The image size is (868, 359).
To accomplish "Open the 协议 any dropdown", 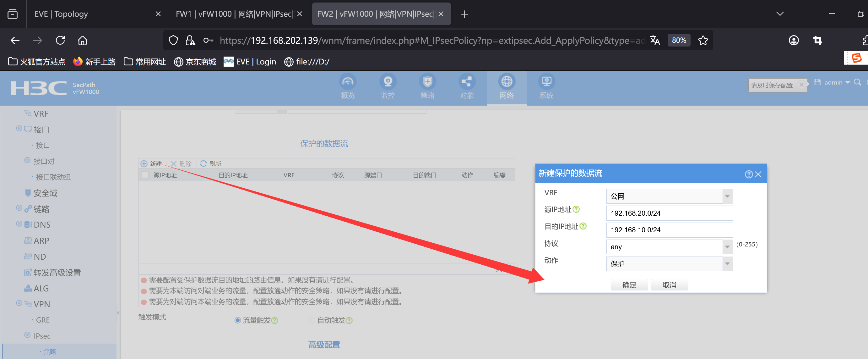I will (727, 247).
